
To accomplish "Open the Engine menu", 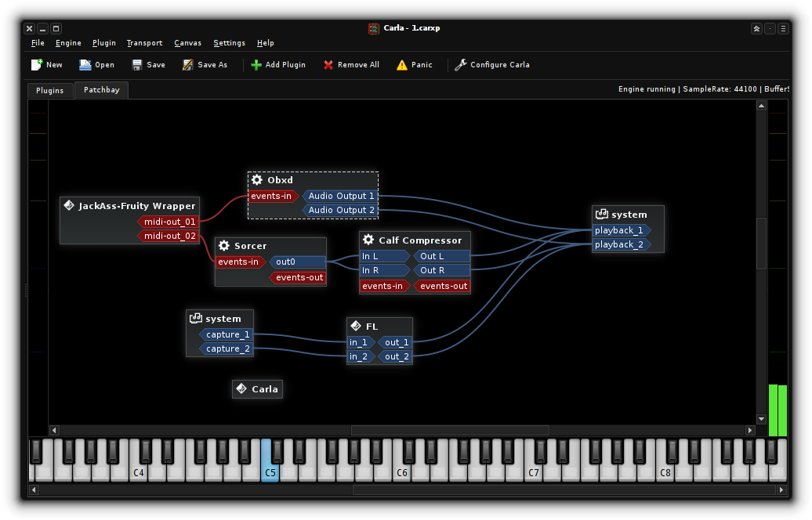I will point(68,43).
